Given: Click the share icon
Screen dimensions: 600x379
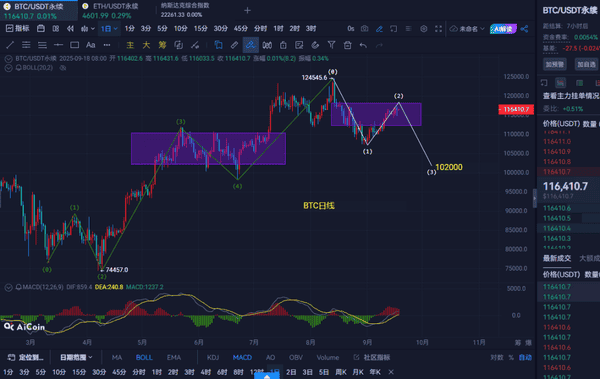Looking at the screenshot, I should pyautogui.click(x=524, y=29).
